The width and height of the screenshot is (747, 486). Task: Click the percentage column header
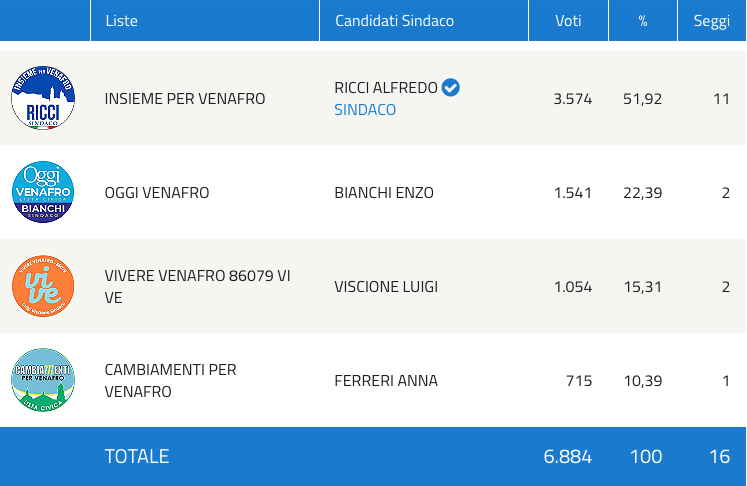[643, 21]
